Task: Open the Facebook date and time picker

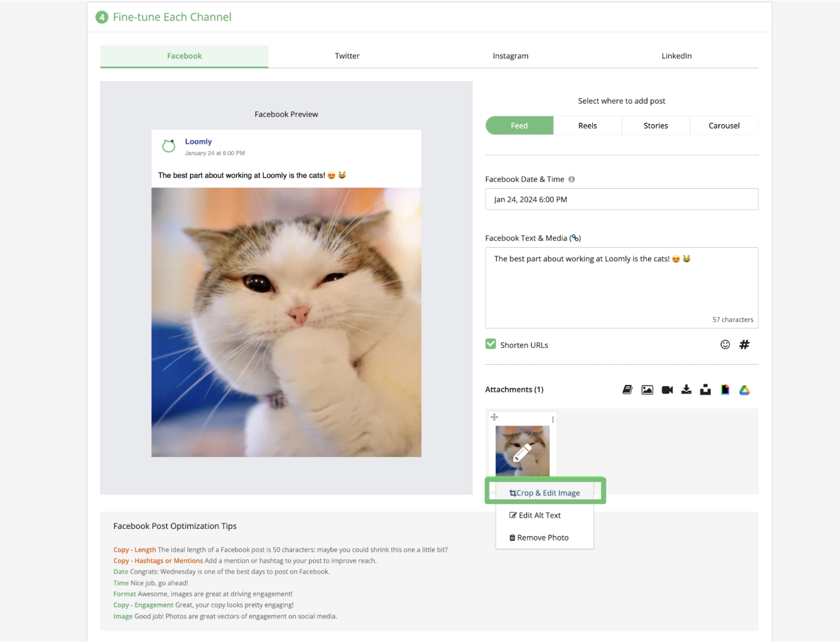Action: 621,199
